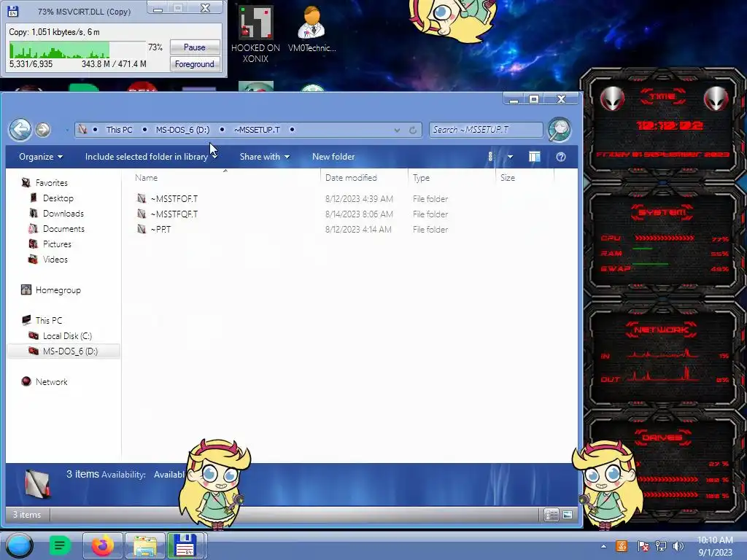
Task: Select the ~MSSTFOF.T folder
Action: pyautogui.click(x=174, y=198)
